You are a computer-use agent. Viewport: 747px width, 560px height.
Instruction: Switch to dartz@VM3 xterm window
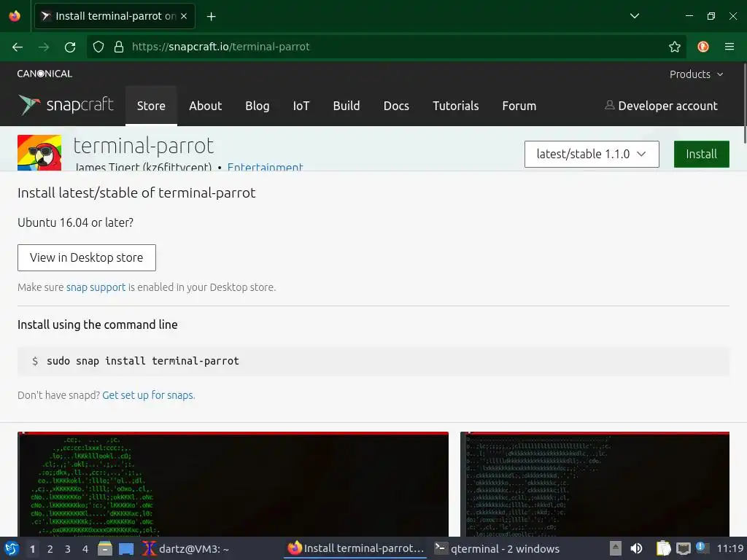(x=186, y=548)
